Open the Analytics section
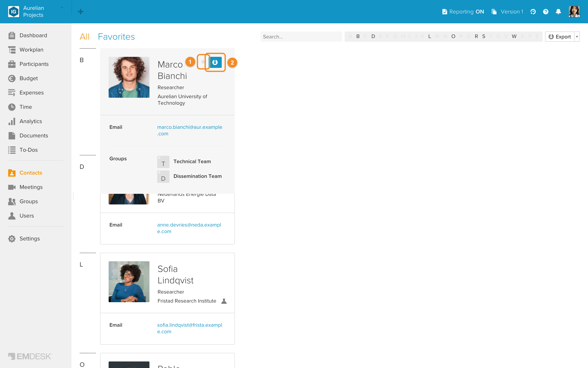 (x=25, y=121)
